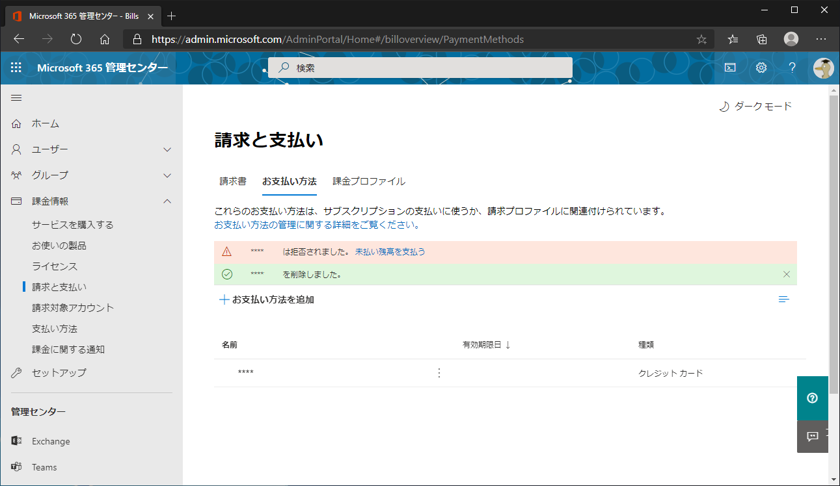Switch to 課金プロファイル tab

click(369, 181)
